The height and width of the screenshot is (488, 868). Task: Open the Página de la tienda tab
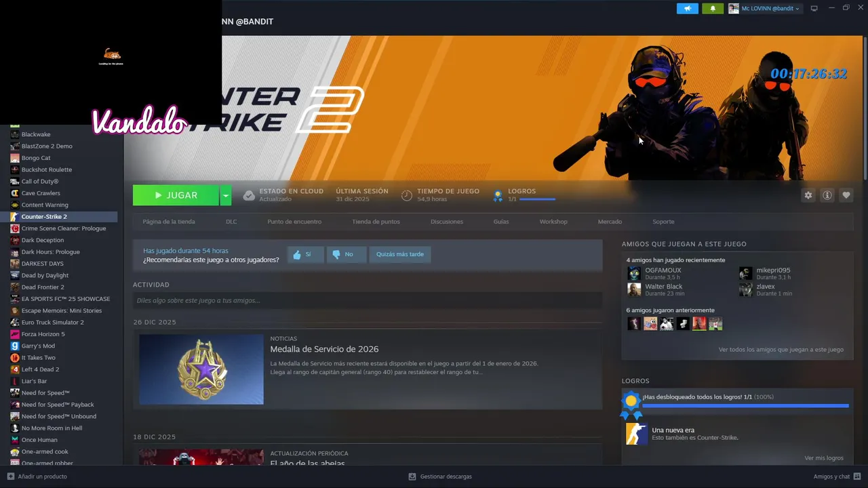169,222
